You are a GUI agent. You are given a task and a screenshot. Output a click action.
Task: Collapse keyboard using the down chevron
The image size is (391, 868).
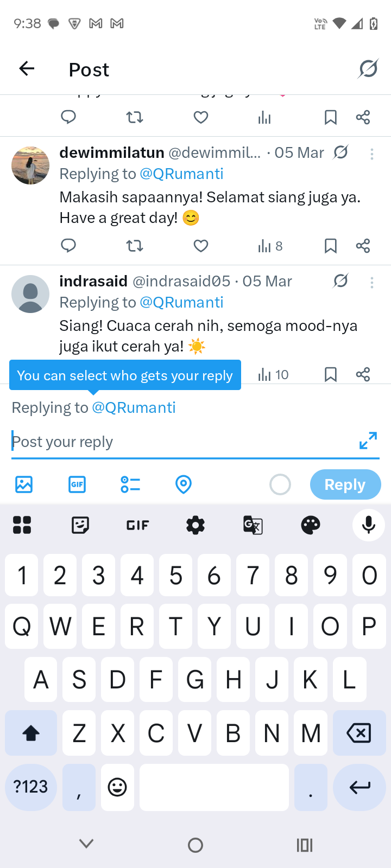[x=86, y=844]
